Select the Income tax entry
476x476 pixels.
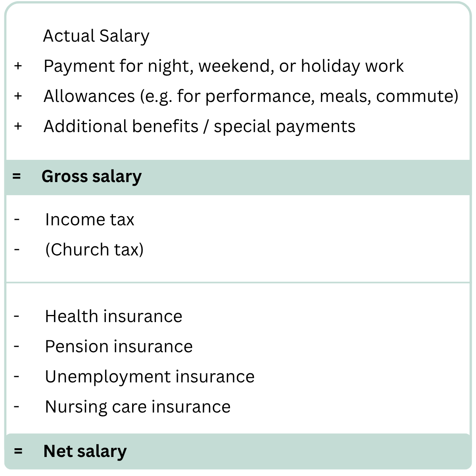[x=90, y=219]
